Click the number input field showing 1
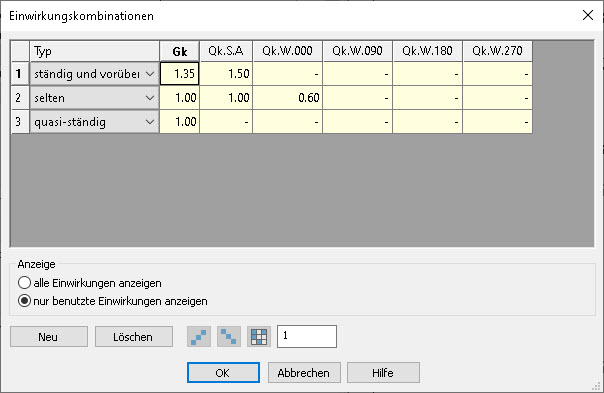604x393 pixels. pos(307,336)
